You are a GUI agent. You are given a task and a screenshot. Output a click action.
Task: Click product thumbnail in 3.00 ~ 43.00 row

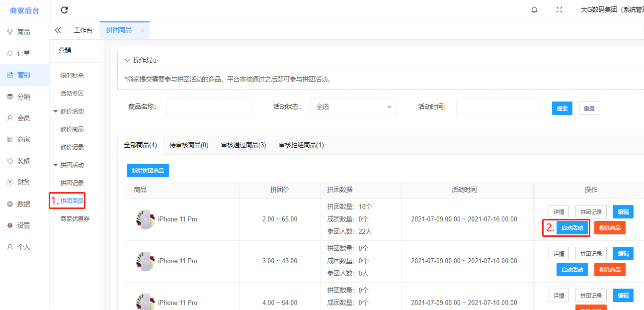click(x=146, y=261)
